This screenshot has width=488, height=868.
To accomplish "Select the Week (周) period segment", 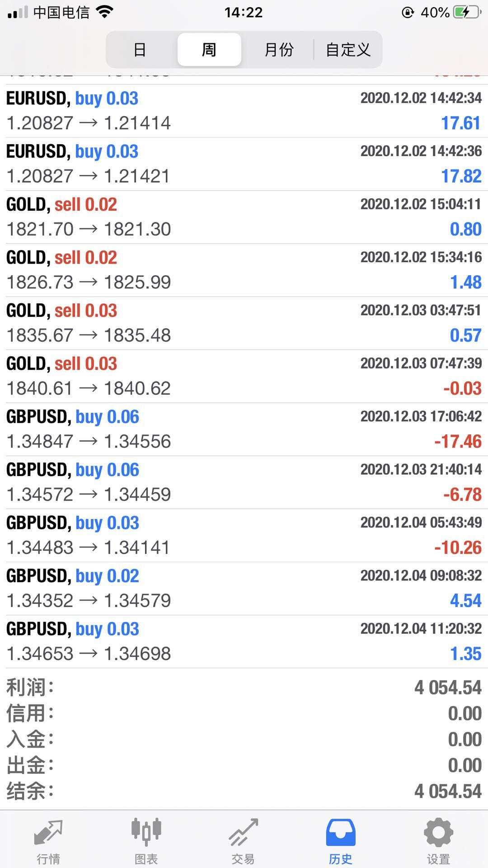I will pos(209,50).
